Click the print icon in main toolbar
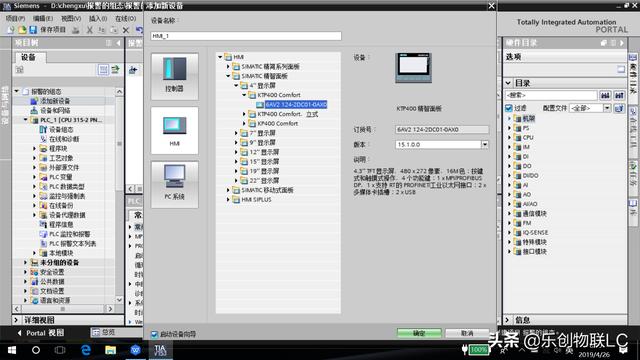Screen dimensions: 640x360 pos(76,30)
